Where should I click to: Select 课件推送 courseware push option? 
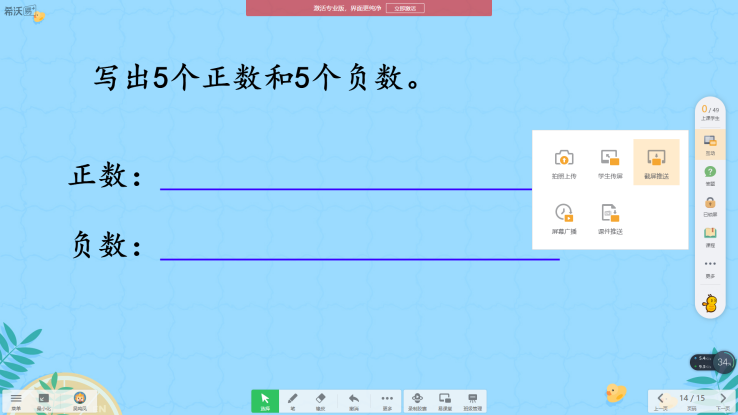(610, 219)
